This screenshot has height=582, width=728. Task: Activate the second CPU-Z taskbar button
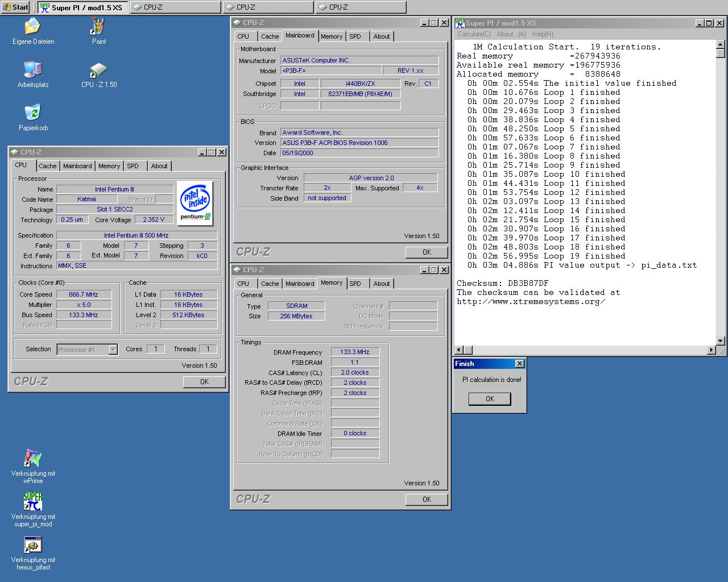(268, 7)
